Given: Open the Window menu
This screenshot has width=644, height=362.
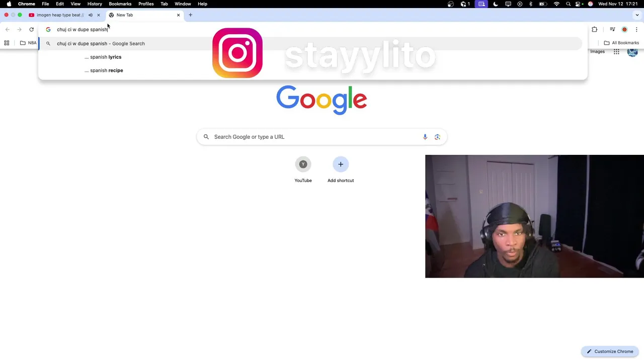Looking at the screenshot, I should point(183,4).
